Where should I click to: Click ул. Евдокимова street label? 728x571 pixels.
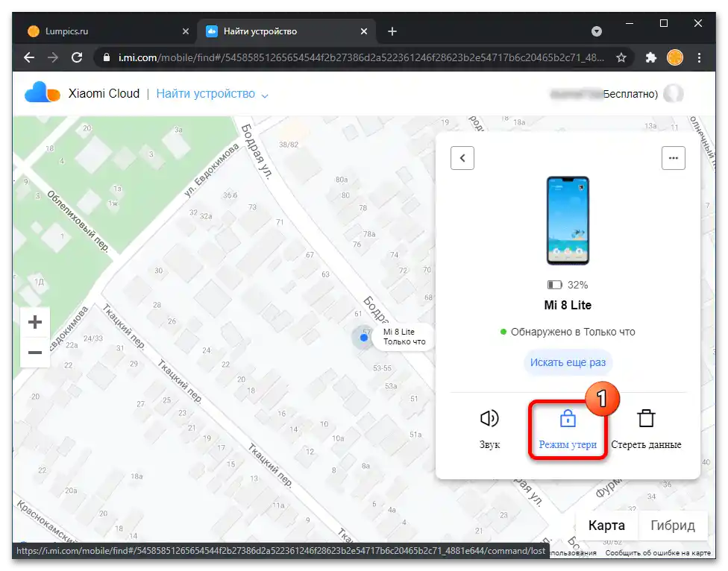pyautogui.click(x=211, y=171)
